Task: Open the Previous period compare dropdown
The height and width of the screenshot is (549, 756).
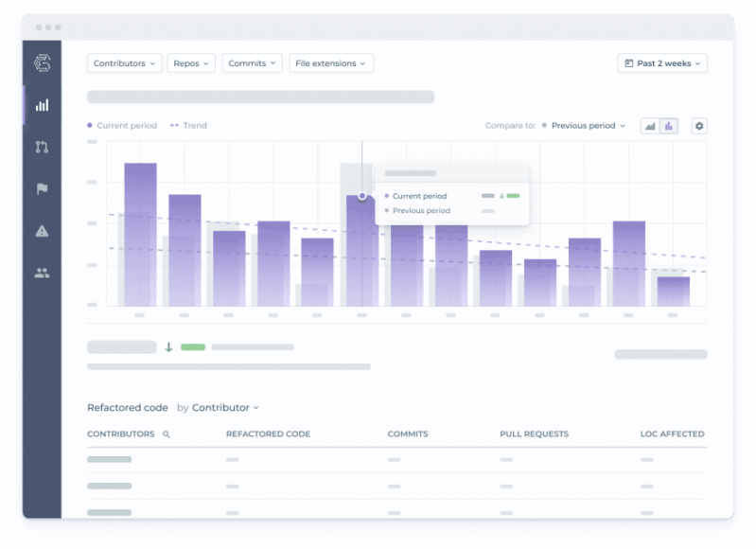Action: pos(584,126)
